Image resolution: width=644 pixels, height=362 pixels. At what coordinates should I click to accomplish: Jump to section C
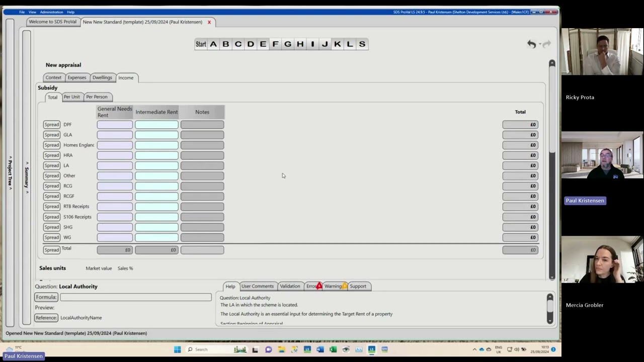click(x=238, y=44)
